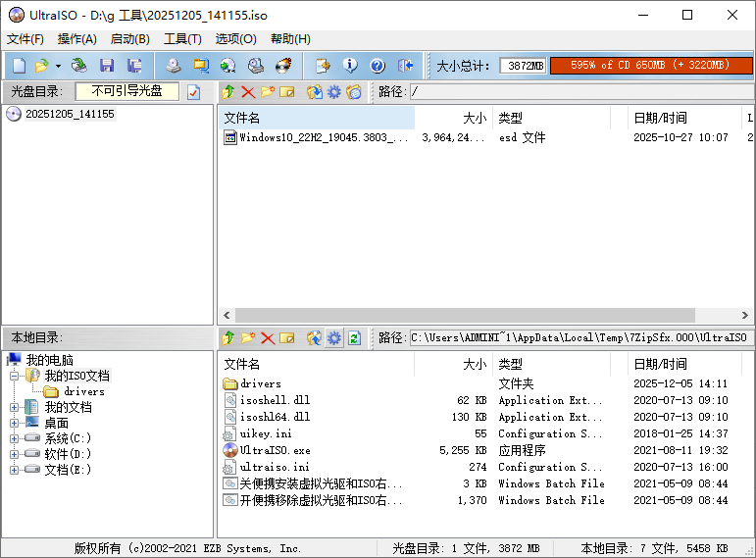Click the gear Properties icon in the image pane toolbar

click(333, 91)
